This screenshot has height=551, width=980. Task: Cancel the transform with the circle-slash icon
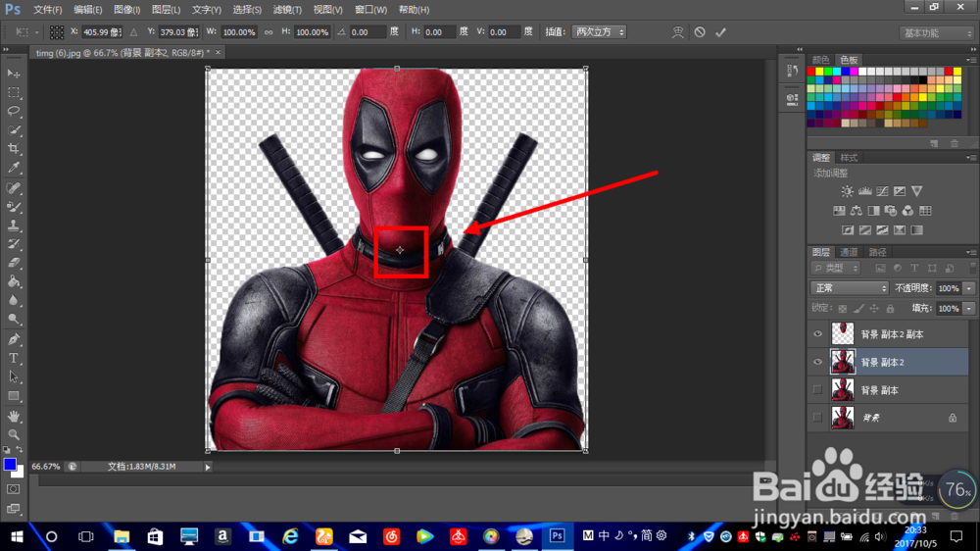(x=700, y=32)
